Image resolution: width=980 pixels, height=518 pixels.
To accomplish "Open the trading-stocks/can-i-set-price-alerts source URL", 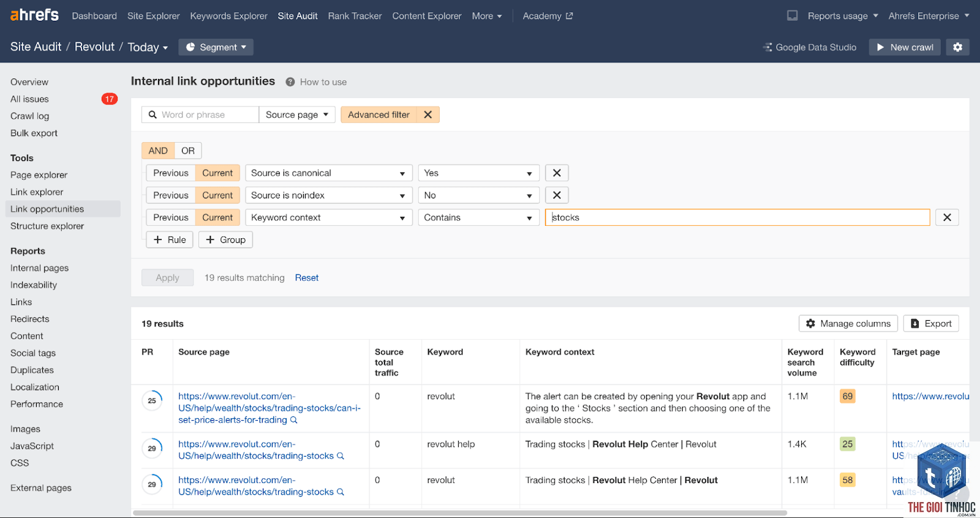I will pyautogui.click(x=269, y=408).
